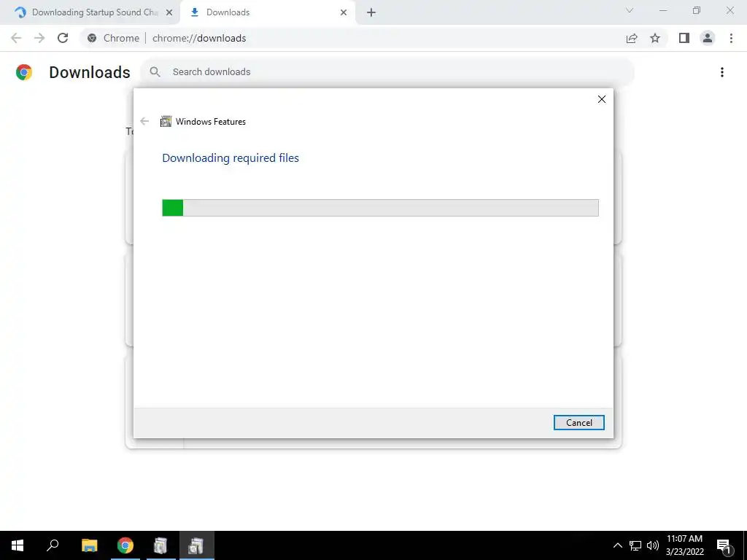This screenshot has height=560, width=747.
Task: Click the Search downloads field
Action: (387, 72)
